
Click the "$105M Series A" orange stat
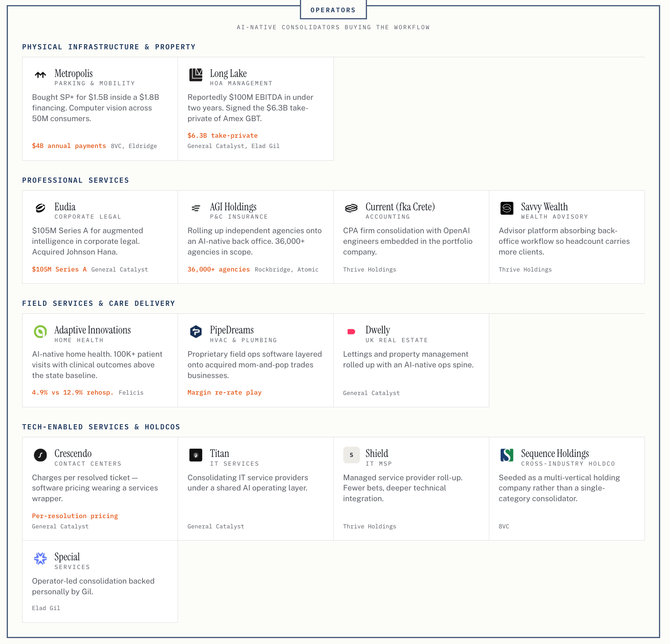pos(59,270)
